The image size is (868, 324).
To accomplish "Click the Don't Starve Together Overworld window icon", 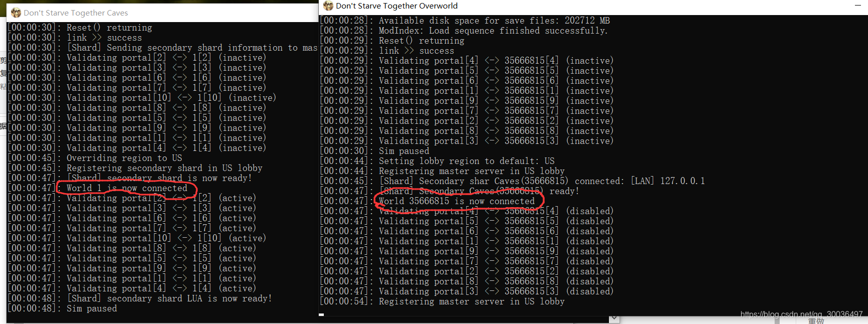I will point(328,6).
